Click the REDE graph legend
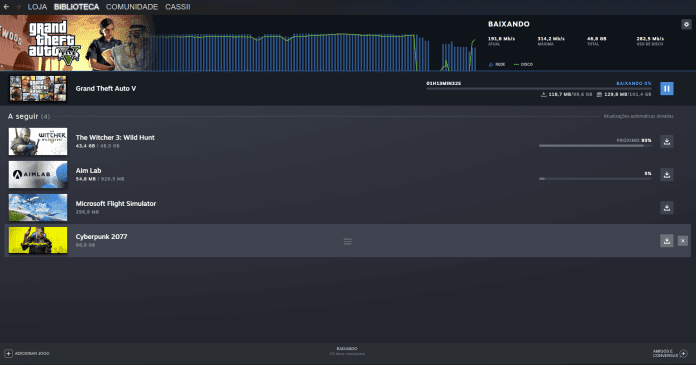This screenshot has height=365, width=696. pos(497,64)
